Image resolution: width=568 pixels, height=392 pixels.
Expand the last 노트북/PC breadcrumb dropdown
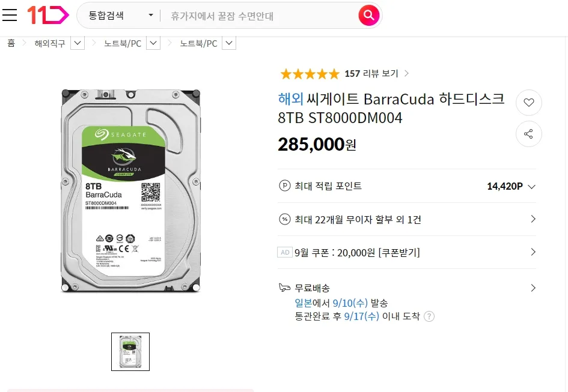click(x=229, y=43)
